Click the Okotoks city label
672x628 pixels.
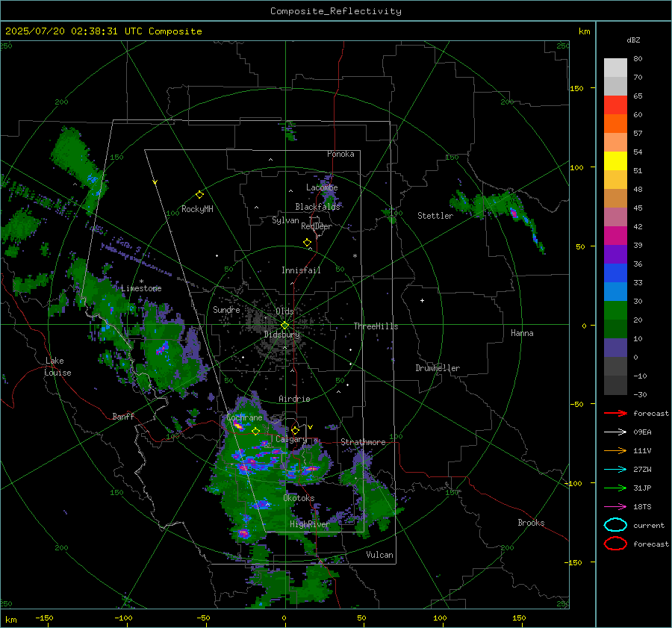299,498
